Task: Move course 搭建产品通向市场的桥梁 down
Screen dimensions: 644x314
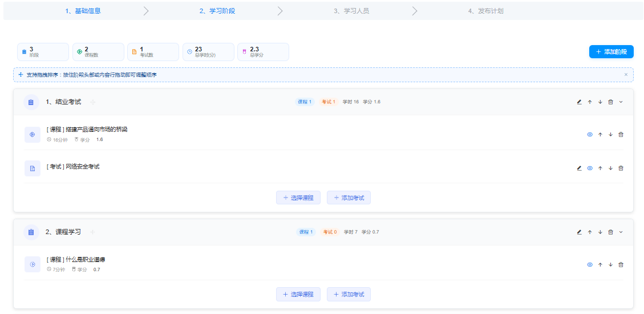Action: point(610,134)
